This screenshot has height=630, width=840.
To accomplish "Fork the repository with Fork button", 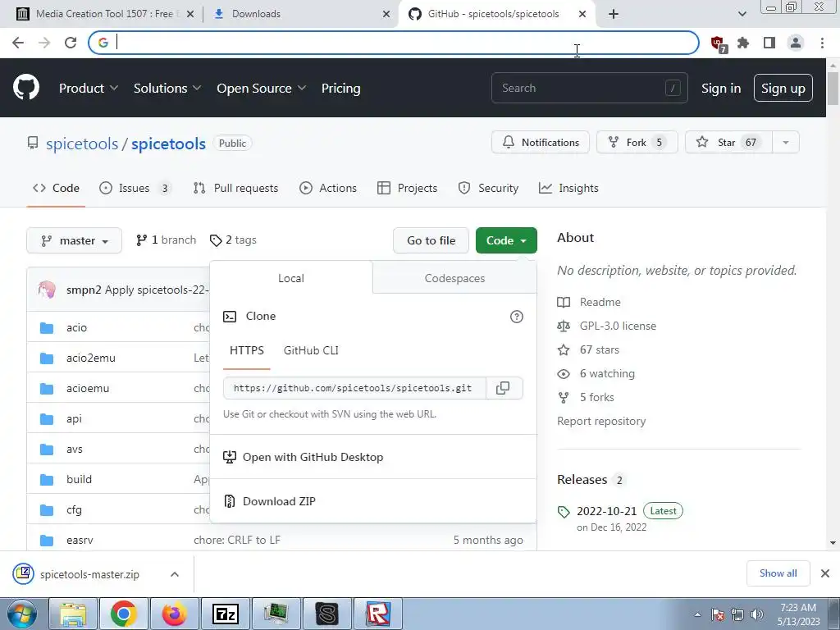I will click(x=637, y=143).
